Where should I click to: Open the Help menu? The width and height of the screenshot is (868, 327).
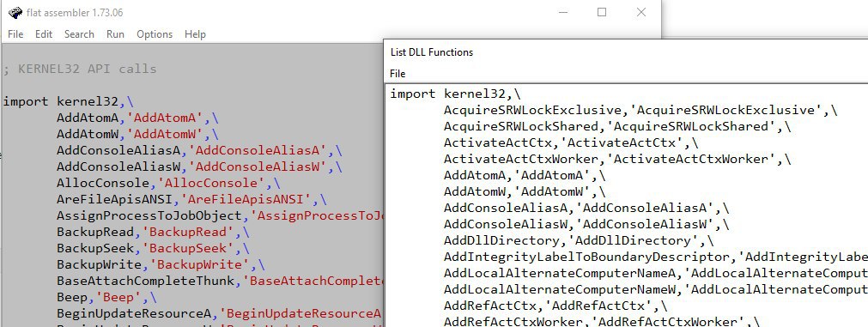click(195, 34)
